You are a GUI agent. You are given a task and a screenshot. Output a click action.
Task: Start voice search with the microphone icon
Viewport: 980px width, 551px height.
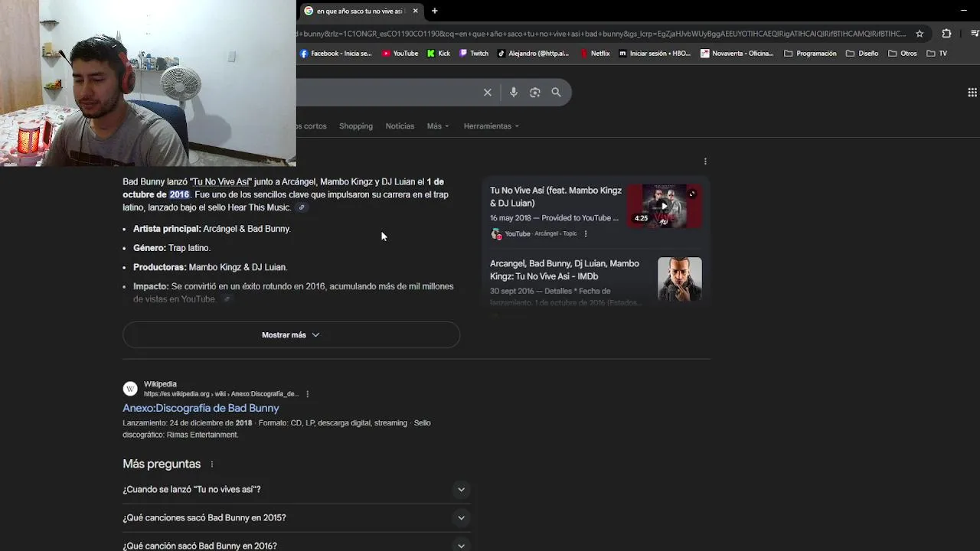click(514, 93)
